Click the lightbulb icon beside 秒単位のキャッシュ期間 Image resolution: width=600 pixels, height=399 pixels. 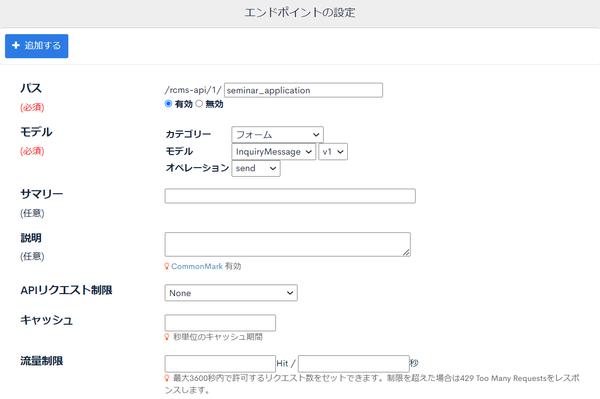pos(166,337)
